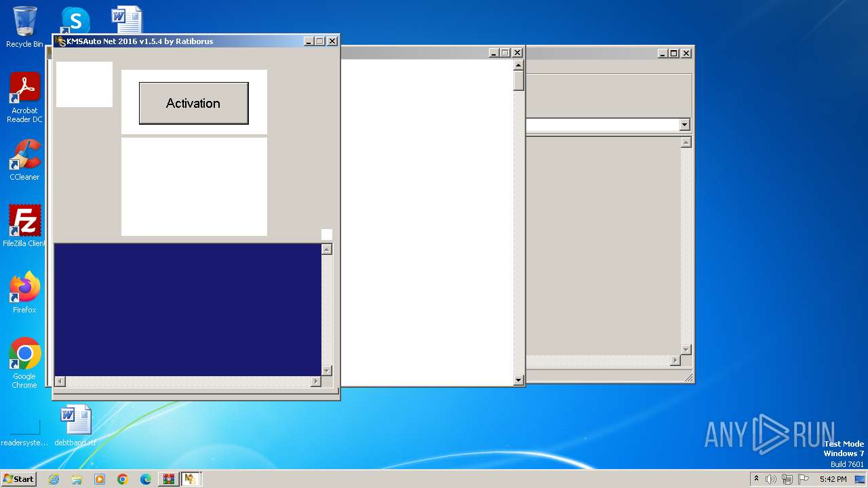The image size is (868, 488).
Task: Click scroll-up arrow of KMSAuto log pane
Action: click(x=327, y=249)
